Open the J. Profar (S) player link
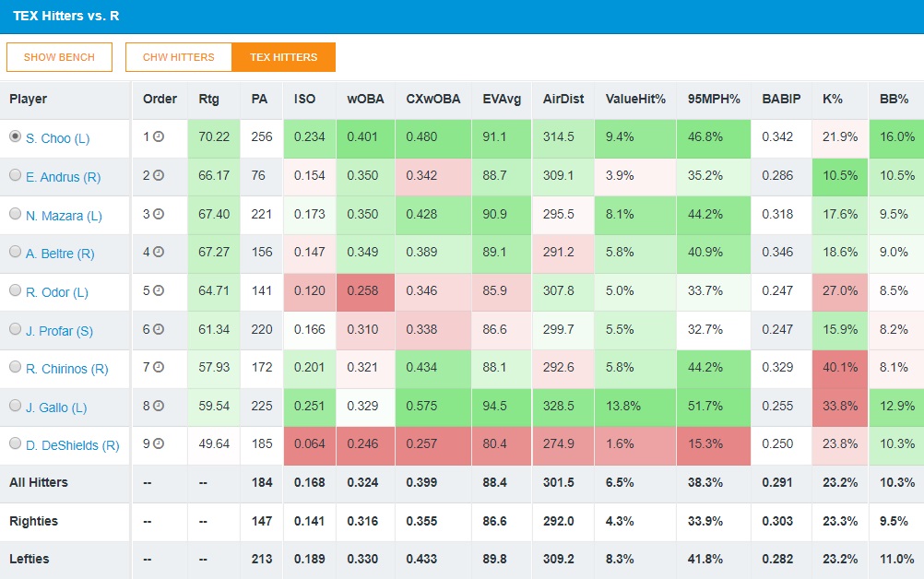This screenshot has height=579, width=924. (60, 331)
